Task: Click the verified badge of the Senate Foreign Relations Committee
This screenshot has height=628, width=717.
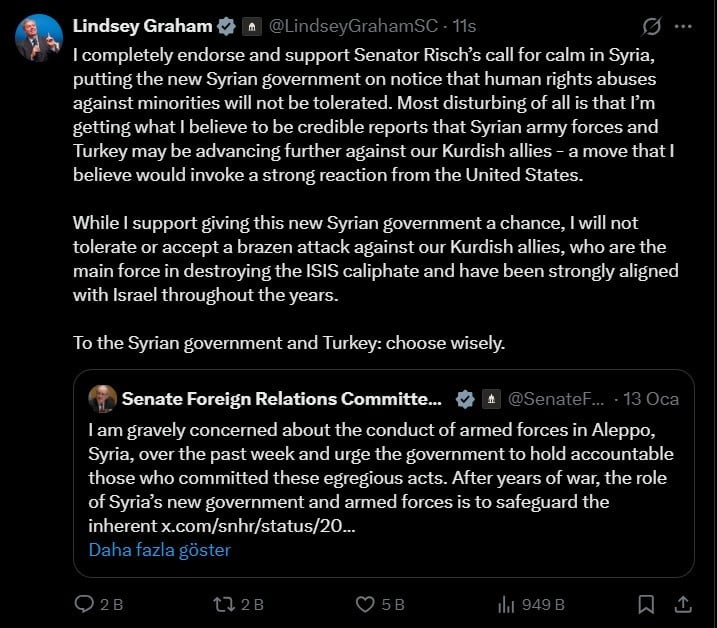Action: coord(465,399)
